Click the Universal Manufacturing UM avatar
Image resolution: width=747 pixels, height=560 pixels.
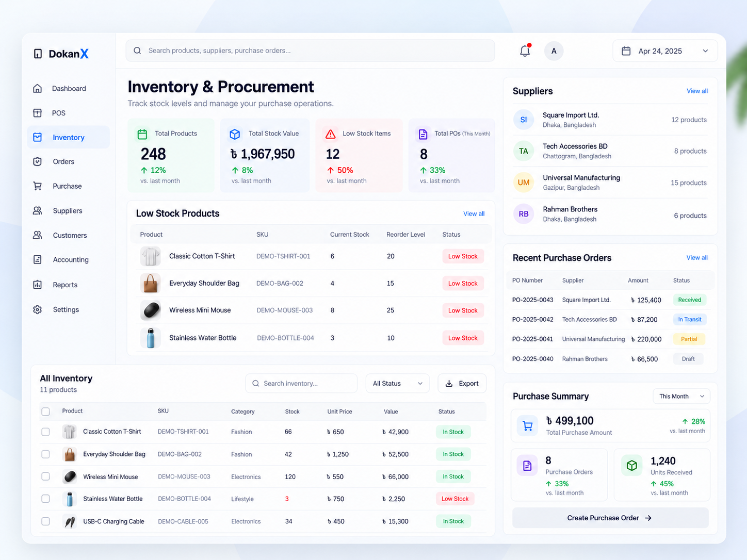coord(524,183)
